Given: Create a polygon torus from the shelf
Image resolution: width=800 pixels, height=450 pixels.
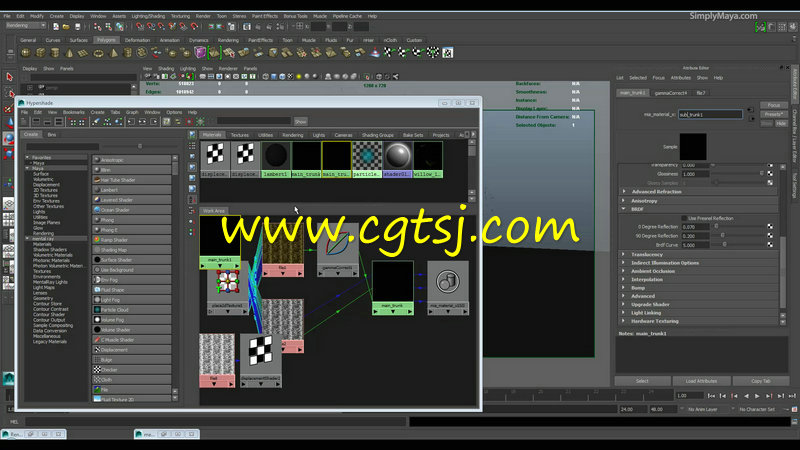Looking at the screenshot, I should point(98,53).
